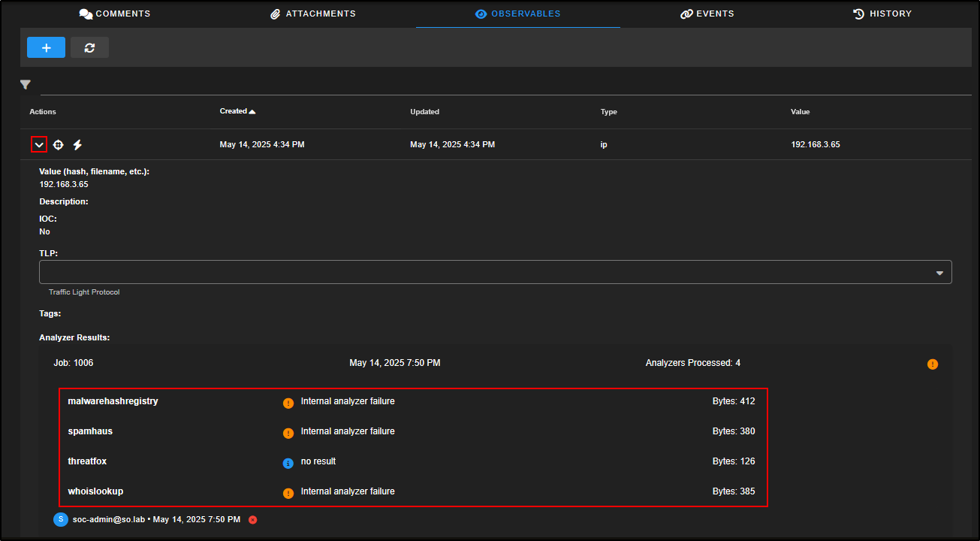The width and height of the screenshot is (980, 541).
Task: Click the refresh observables button
Action: point(89,47)
